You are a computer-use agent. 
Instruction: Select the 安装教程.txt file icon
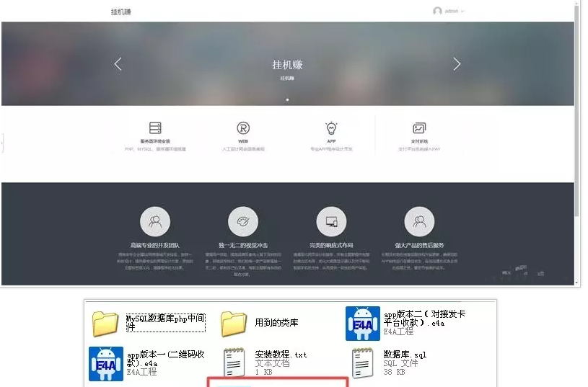(234, 362)
